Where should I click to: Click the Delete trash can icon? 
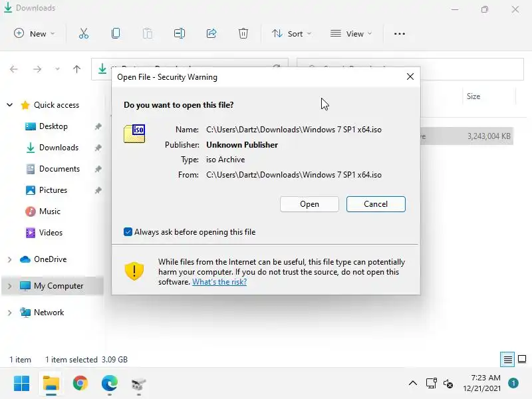(243, 33)
